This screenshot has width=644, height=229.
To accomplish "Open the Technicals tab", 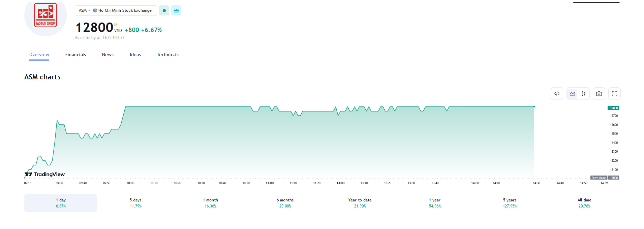I will pyautogui.click(x=167, y=54).
